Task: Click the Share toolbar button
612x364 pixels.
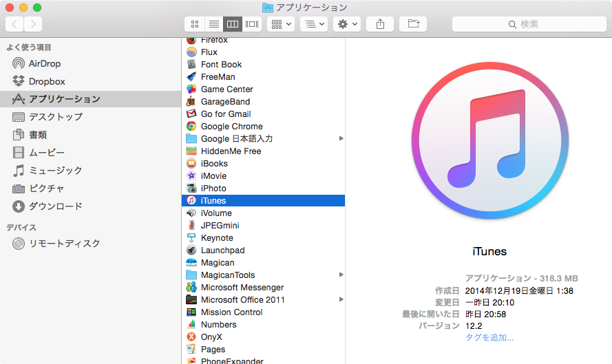Action: click(380, 24)
